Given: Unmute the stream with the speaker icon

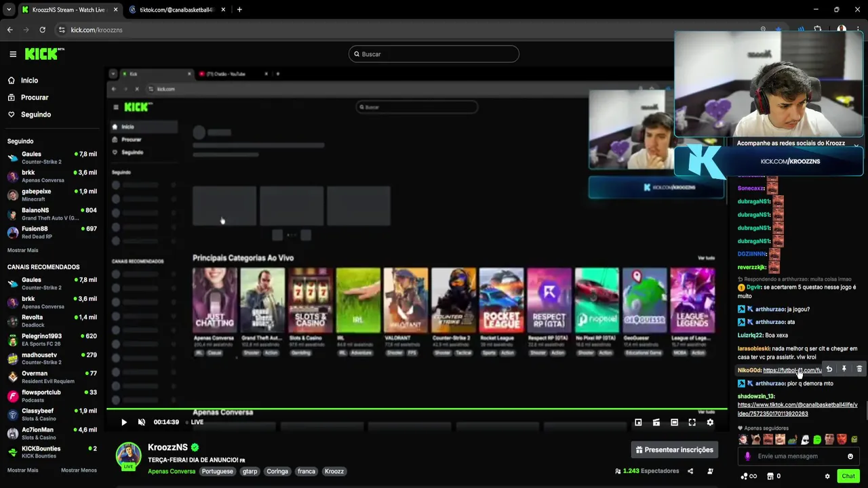Looking at the screenshot, I should pos(142,422).
